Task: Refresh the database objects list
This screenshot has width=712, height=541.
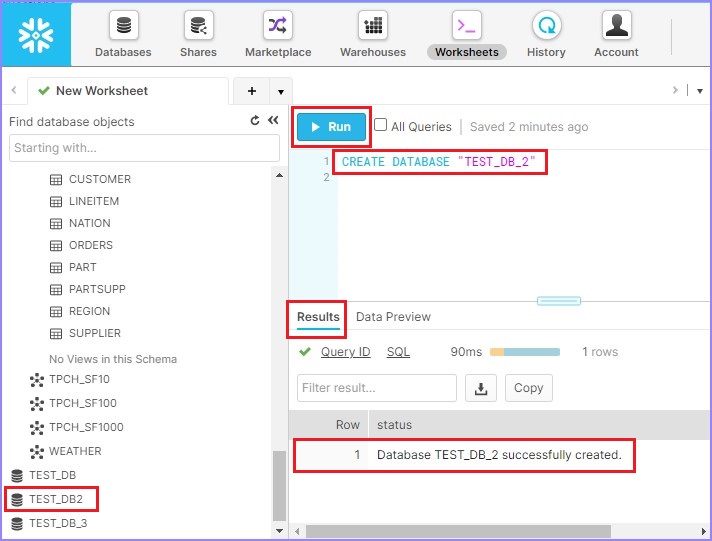Action: [x=255, y=120]
